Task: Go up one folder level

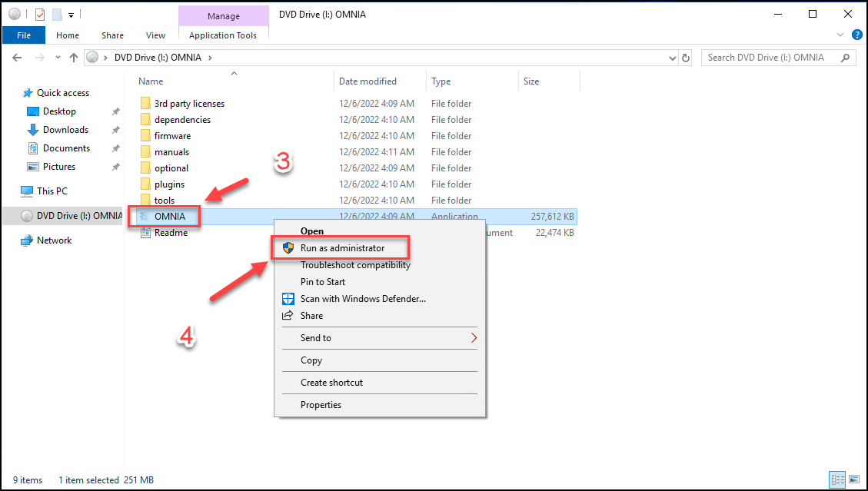Action: (74, 58)
